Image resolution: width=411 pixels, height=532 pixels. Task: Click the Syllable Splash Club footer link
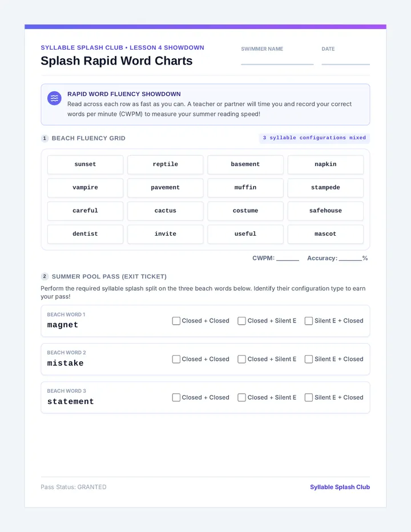[x=340, y=487]
